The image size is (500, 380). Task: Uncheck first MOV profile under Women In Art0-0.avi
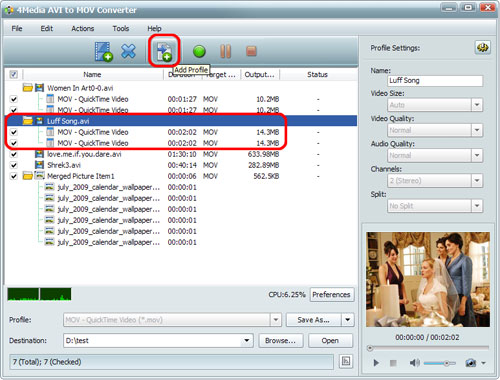point(14,99)
